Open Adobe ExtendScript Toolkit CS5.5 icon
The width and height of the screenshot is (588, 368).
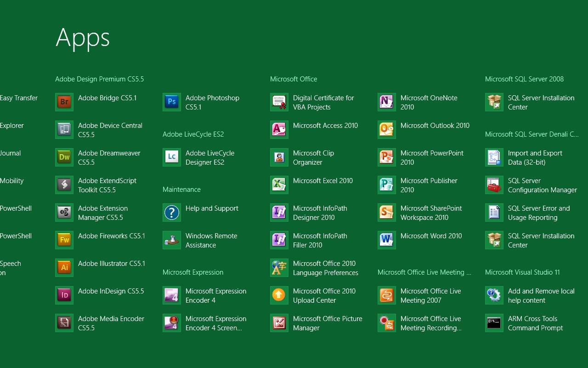64,185
